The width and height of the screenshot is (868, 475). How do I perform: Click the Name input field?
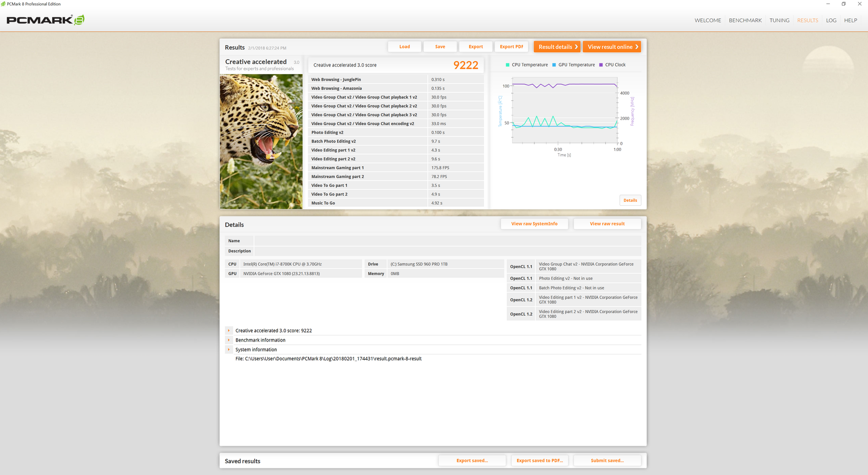pyautogui.click(x=448, y=241)
